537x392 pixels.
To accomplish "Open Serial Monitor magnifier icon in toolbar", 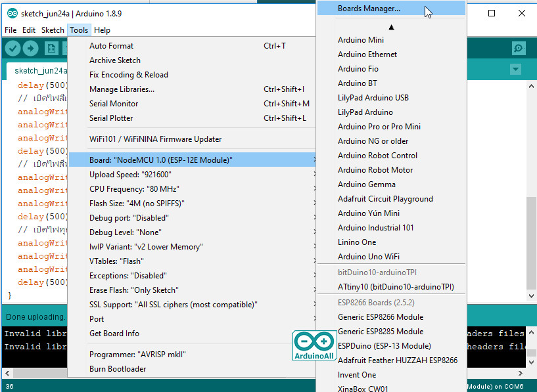I will [x=519, y=48].
